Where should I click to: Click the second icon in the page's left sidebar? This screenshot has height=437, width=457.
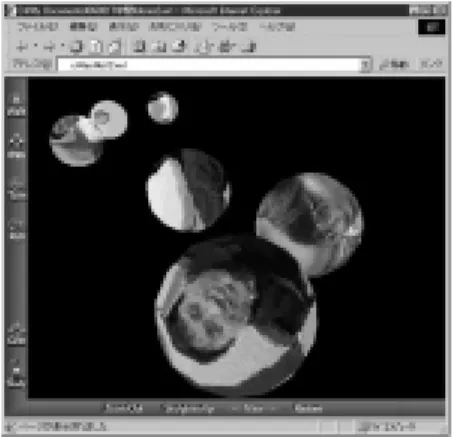[x=16, y=146]
